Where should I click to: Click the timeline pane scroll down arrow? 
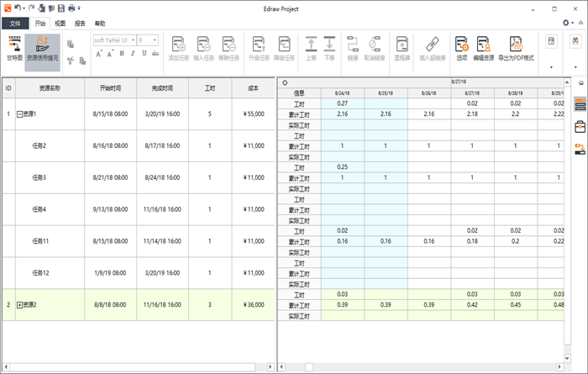point(567,358)
